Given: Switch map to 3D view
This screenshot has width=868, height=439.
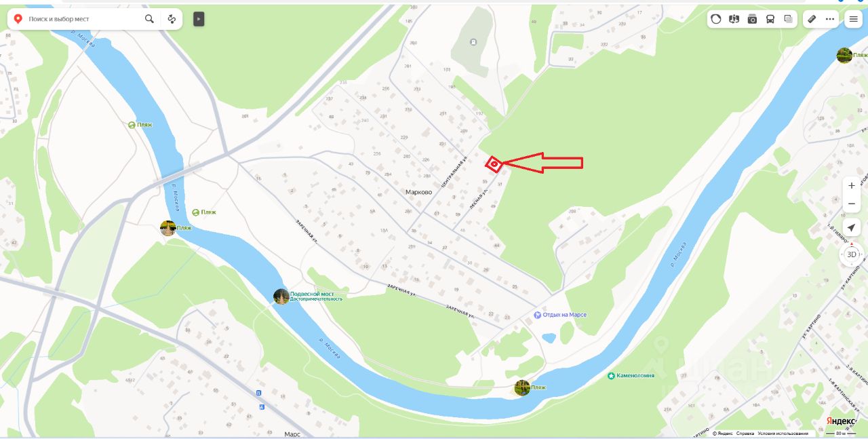Looking at the screenshot, I should click(852, 254).
